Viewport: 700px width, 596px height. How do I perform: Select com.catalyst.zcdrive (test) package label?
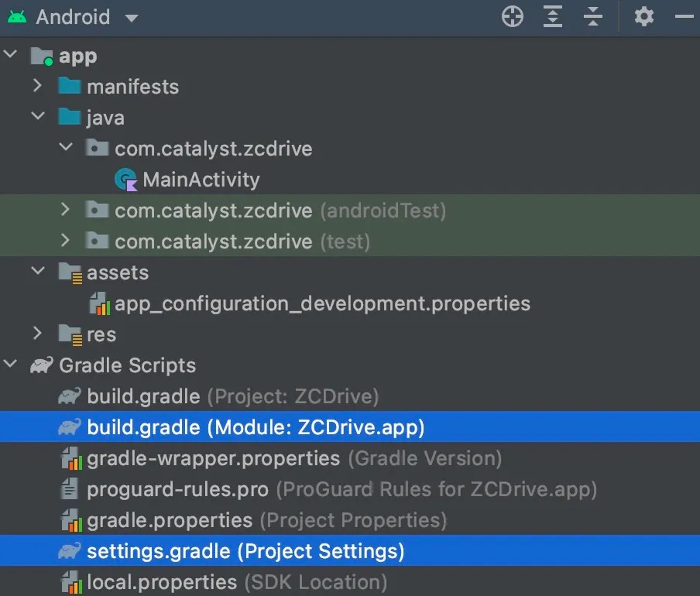(242, 241)
